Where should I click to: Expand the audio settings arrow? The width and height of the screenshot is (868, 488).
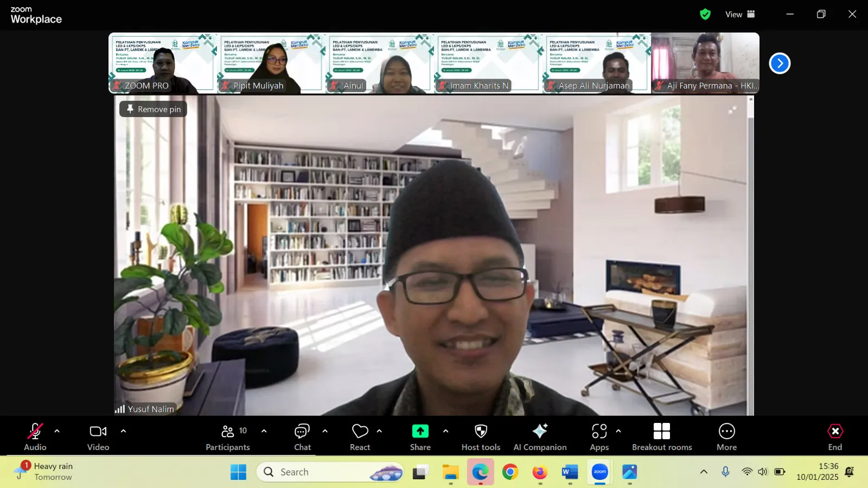point(57,431)
